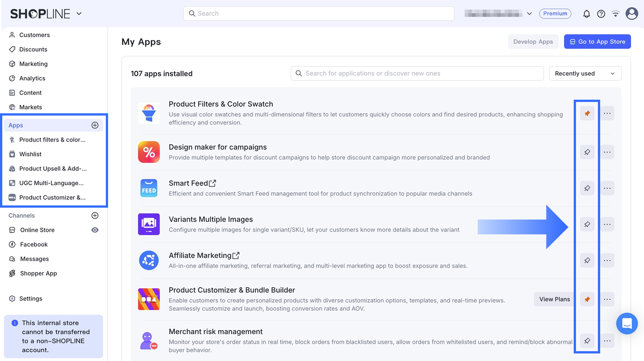Open notifications bell icon
This screenshot has width=644, height=361.
pos(586,14)
